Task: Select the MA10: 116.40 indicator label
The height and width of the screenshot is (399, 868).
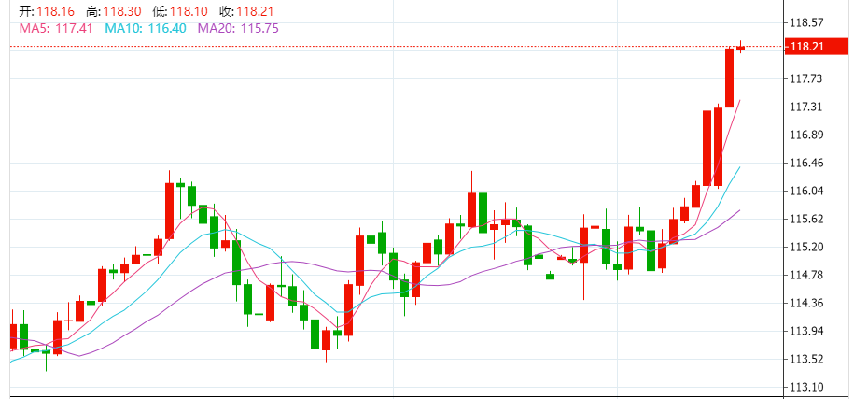Action: click(x=145, y=28)
